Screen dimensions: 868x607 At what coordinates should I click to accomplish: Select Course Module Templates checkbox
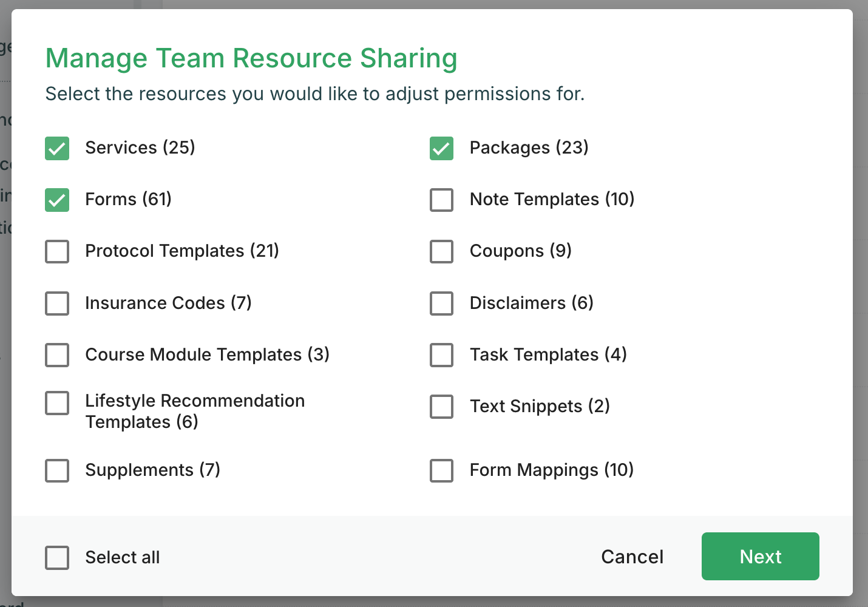[x=57, y=355]
